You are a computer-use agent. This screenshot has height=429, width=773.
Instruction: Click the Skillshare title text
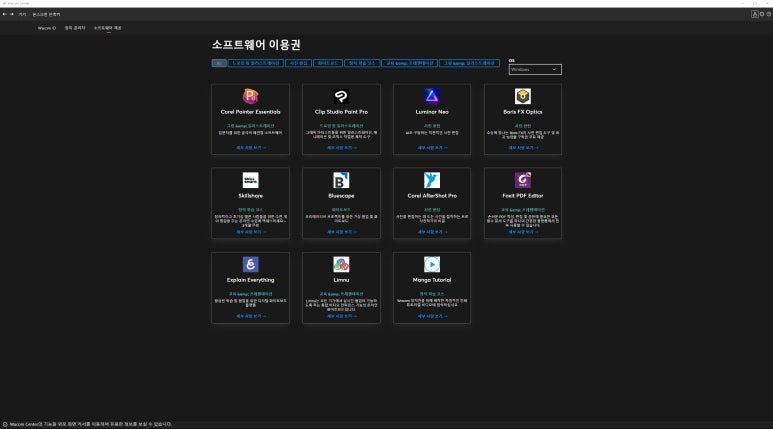tap(250, 196)
